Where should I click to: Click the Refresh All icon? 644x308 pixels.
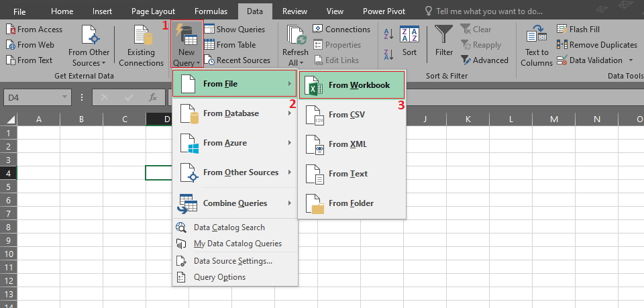pyautogui.click(x=295, y=44)
